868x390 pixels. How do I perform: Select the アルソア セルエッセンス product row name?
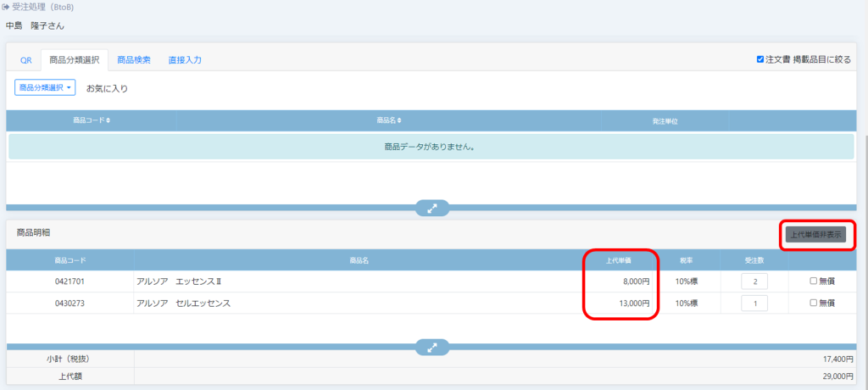(x=184, y=303)
